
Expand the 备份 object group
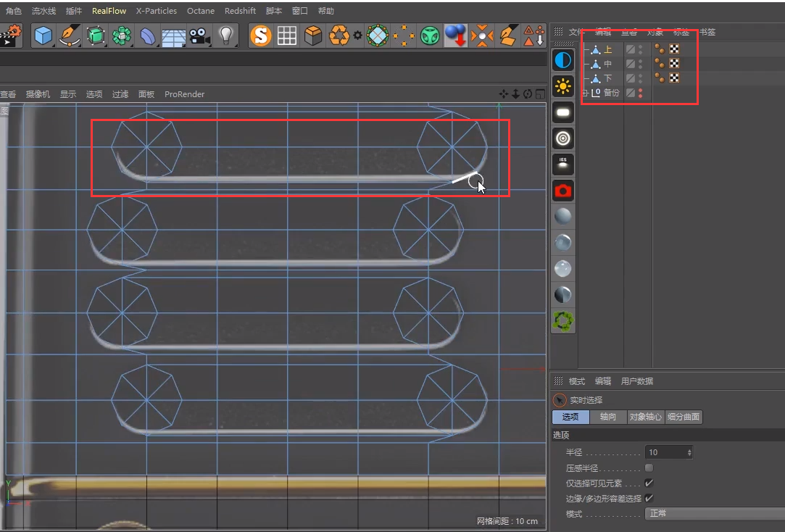tap(585, 93)
